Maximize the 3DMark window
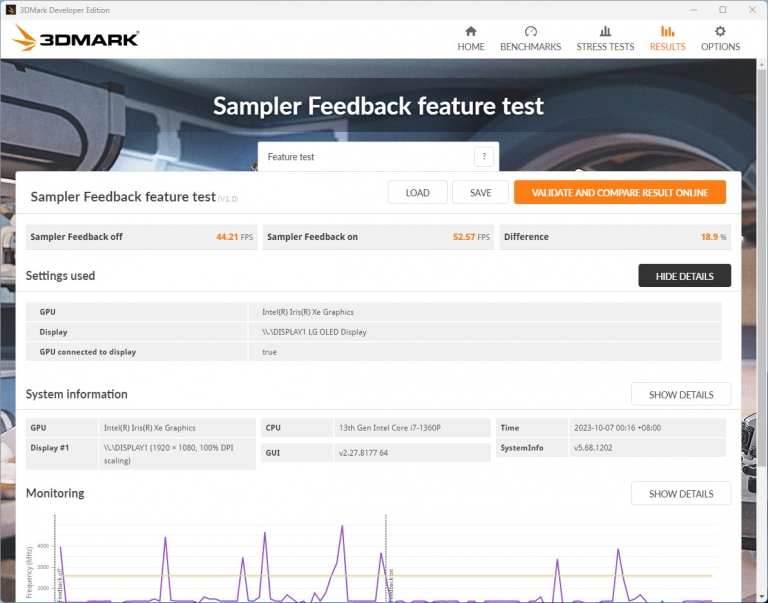The image size is (768, 603). tap(722, 10)
